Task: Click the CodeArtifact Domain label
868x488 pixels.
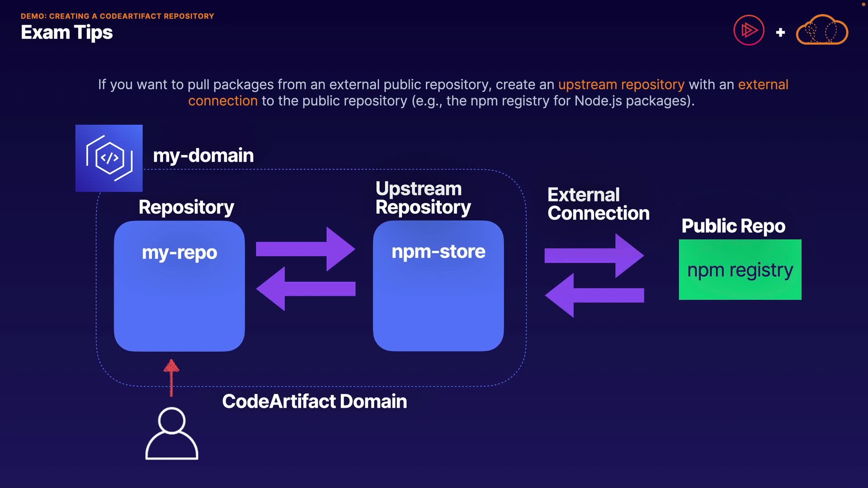Action: [314, 401]
